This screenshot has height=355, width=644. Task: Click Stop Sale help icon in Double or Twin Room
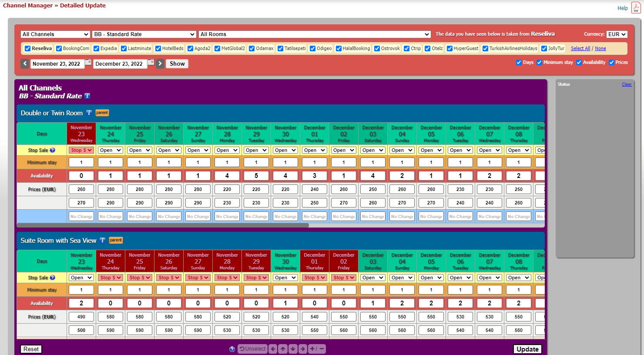point(52,150)
